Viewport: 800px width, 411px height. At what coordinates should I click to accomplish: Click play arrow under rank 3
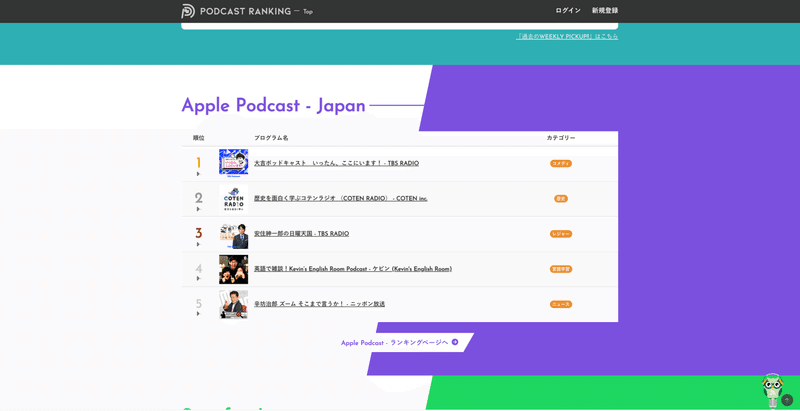(x=198, y=244)
